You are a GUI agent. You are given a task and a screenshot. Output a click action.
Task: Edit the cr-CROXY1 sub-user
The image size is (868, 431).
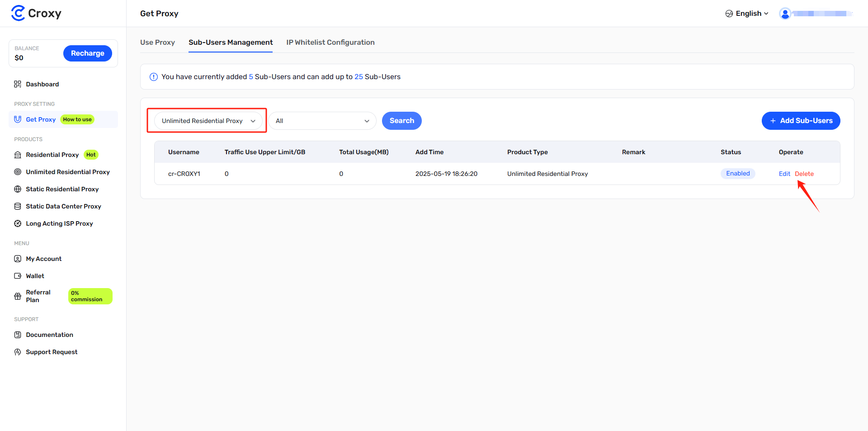click(x=784, y=174)
